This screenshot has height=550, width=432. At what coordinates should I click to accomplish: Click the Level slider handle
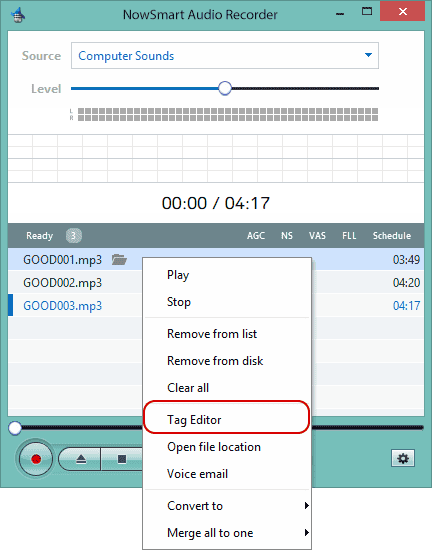(x=225, y=88)
